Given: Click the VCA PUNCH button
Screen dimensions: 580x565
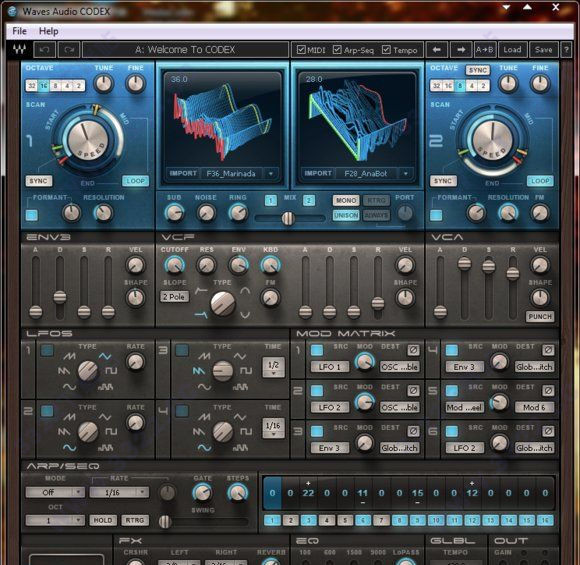Looking at the screenshot, I should (540, 316).
